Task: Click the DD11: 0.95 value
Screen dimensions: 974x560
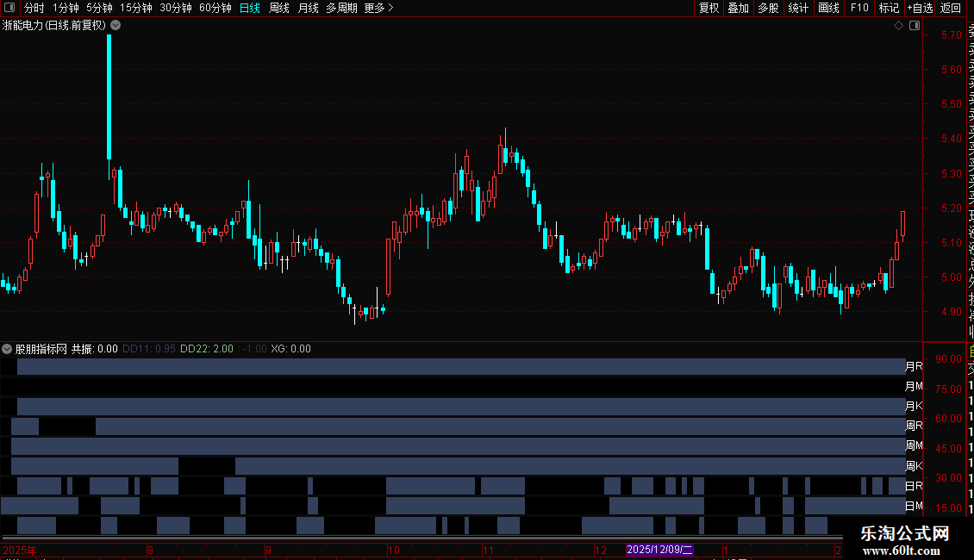Action: (149, 349)
